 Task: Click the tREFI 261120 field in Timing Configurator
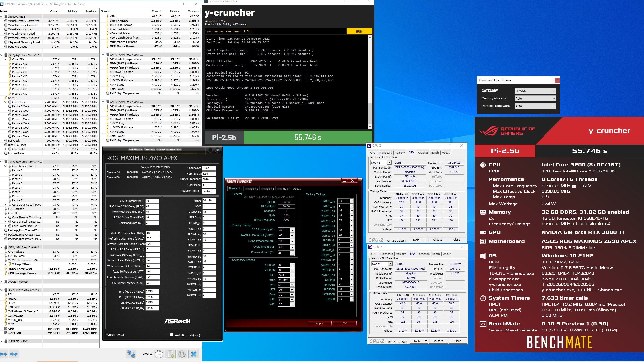point(209,201)
